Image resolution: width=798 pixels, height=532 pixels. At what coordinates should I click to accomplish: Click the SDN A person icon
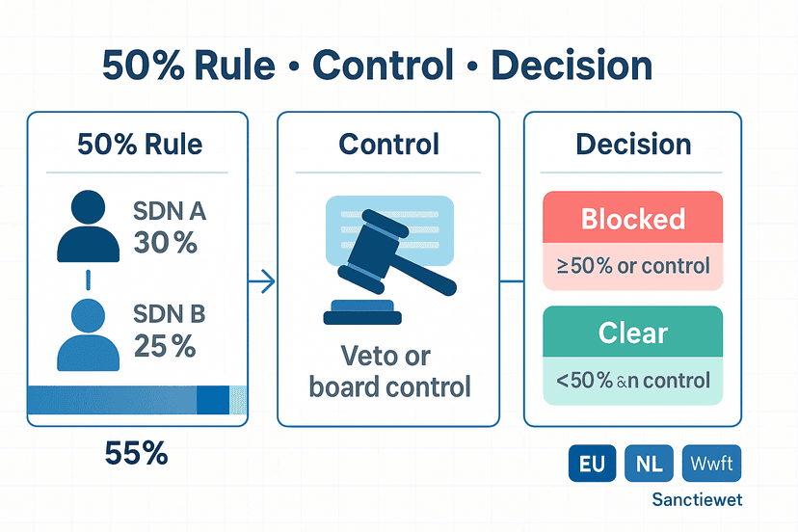[88, 226]
